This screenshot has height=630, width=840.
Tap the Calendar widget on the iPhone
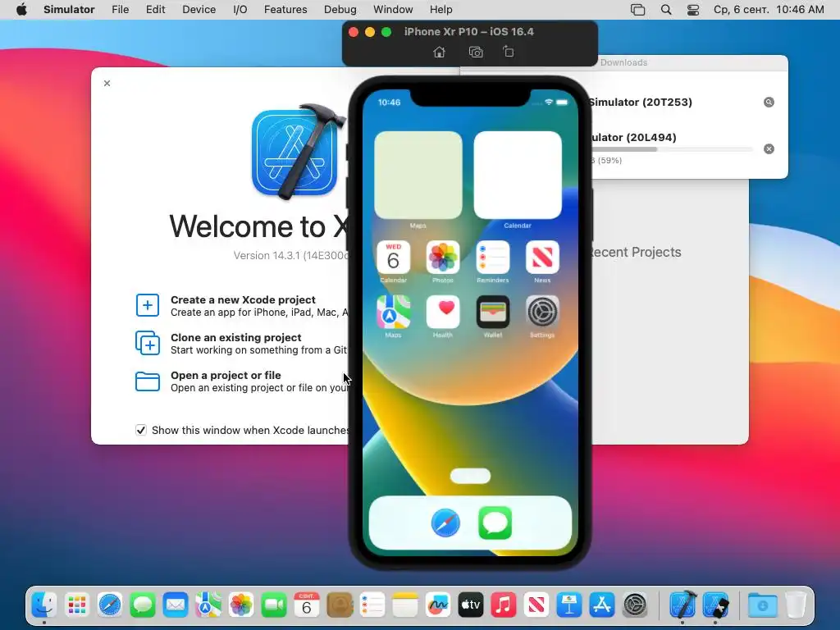tap(518, 176)
